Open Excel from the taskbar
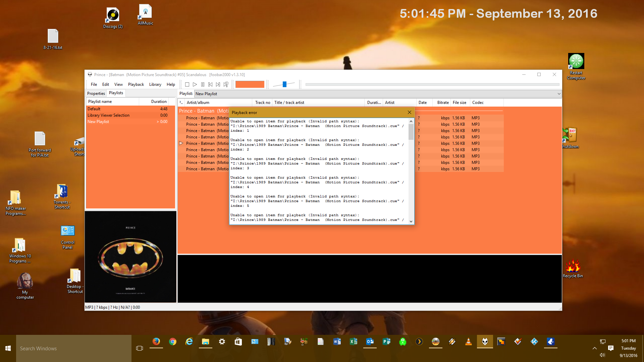This screenshot has height=362, width=644. point(354,342)
